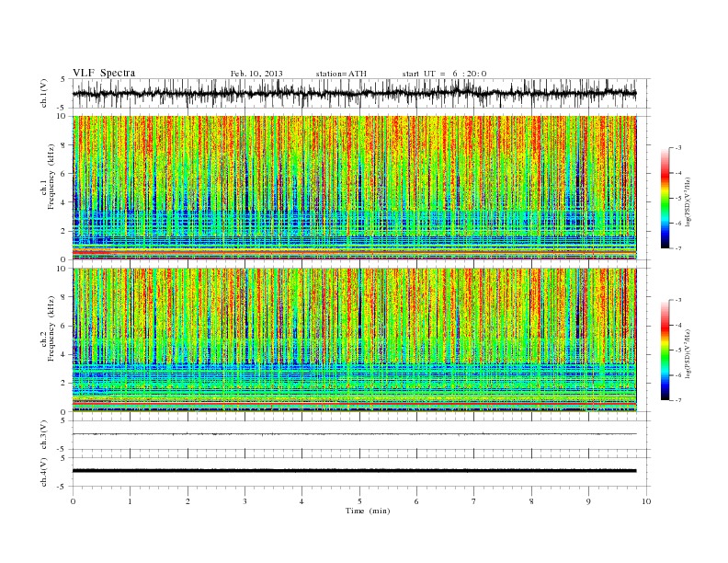Viewport: 728px width, 563px height.
Task: Click the "9" tick on the time axis
Action: tap(588, 501)
